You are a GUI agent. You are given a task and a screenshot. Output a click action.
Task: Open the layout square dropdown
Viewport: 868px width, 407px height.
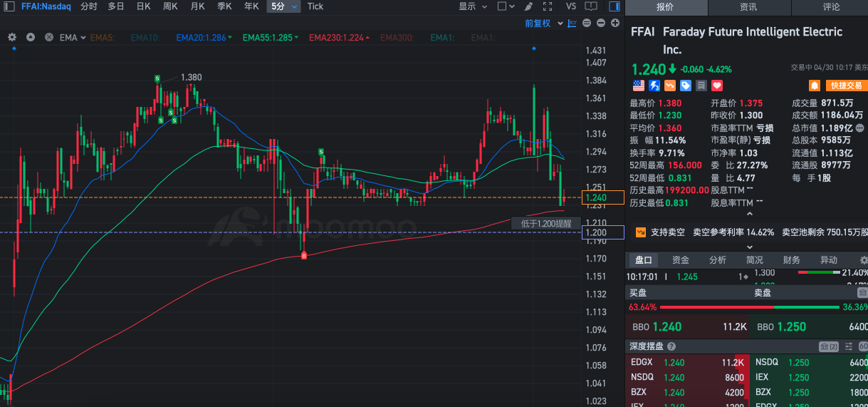[506, 6]
